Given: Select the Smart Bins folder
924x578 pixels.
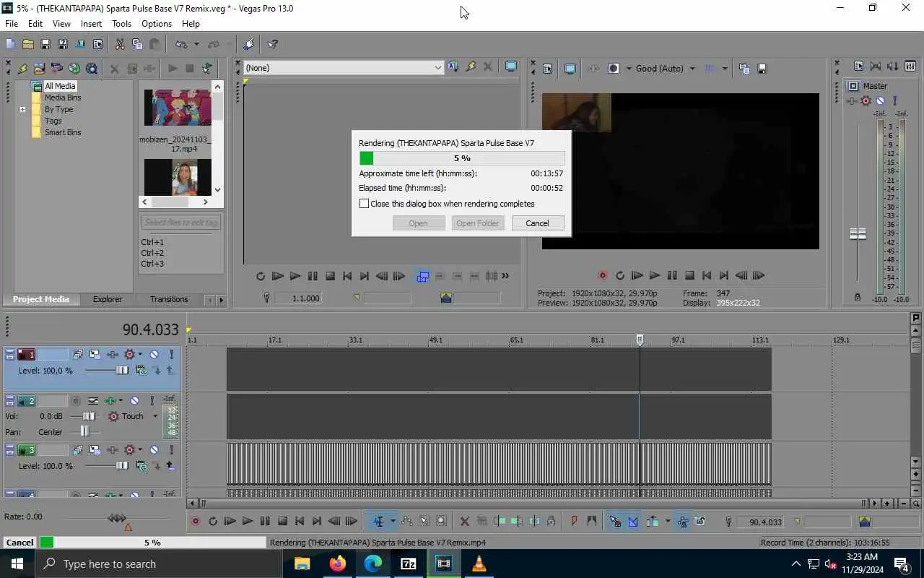Looking at the screenshot, I should 63,132.
